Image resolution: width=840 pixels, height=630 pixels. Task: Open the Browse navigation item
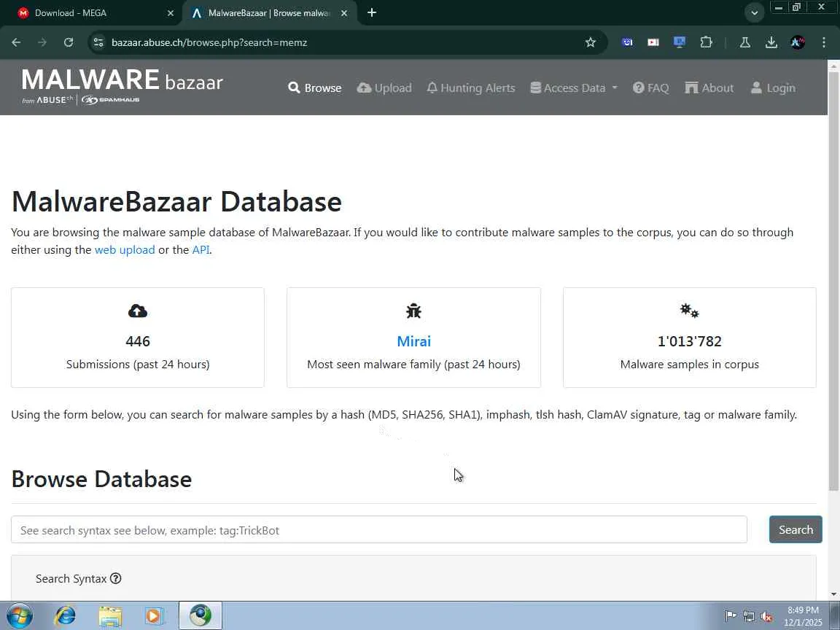[314, 87]
